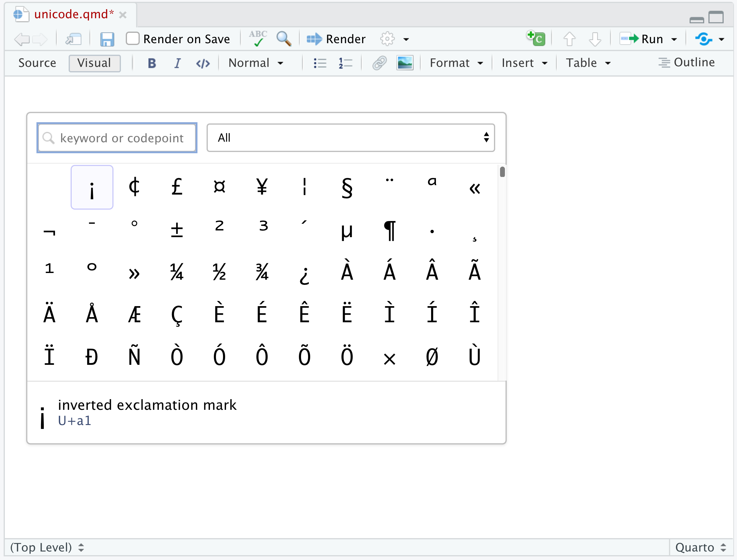Click the Insert image icon

pos(404,63)
